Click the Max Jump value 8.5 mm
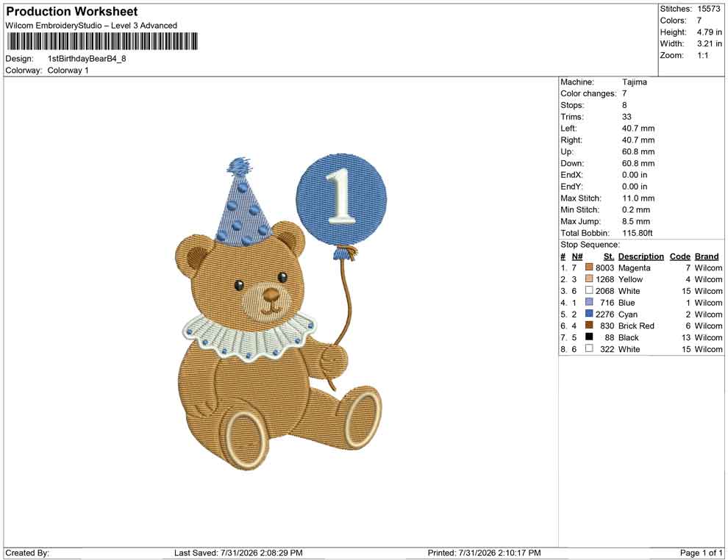The image size is (728, 560). (636, 221)
